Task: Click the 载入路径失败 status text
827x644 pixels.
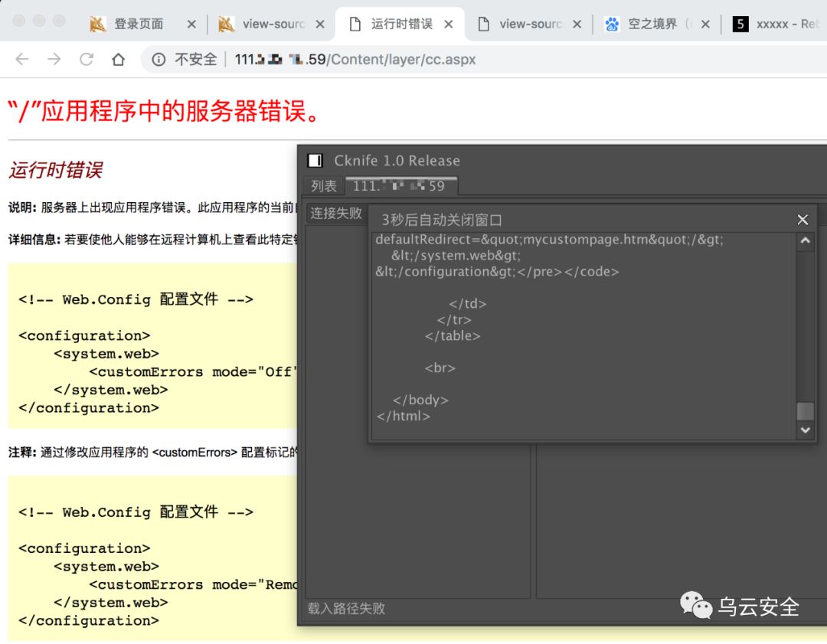Action: tap(346, 608)
